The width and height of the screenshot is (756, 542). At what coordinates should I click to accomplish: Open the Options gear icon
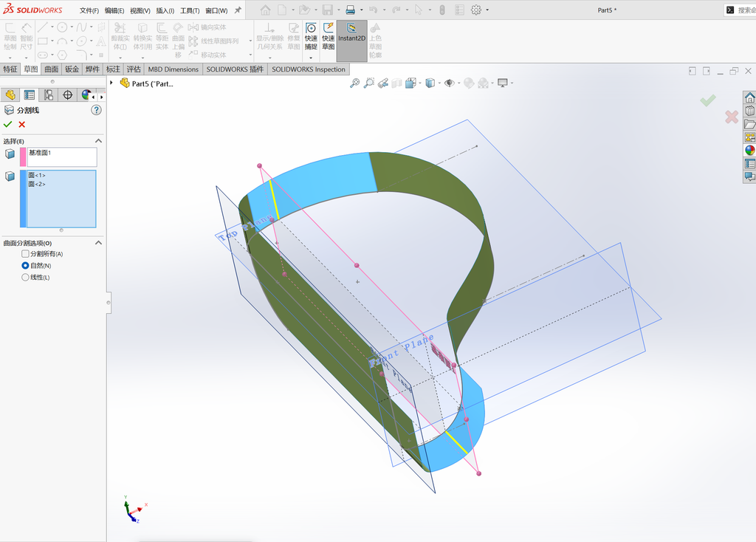[476, 10]
